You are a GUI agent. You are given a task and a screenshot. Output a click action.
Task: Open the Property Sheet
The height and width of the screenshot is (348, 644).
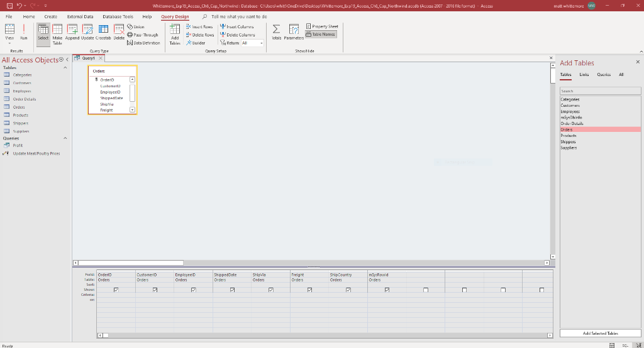point(322,26)
